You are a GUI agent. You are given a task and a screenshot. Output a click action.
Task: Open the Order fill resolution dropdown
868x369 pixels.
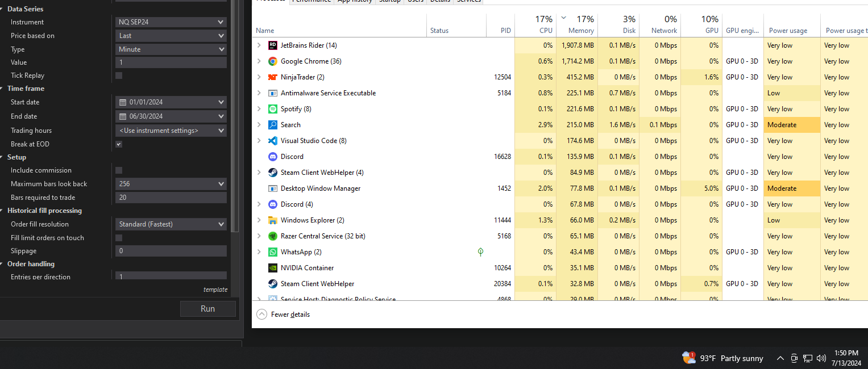coord(171,224)
